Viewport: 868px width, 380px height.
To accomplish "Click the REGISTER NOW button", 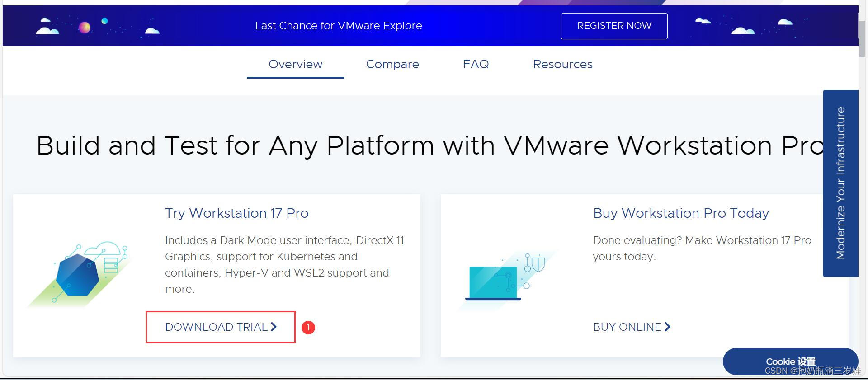I will point(614,26).
